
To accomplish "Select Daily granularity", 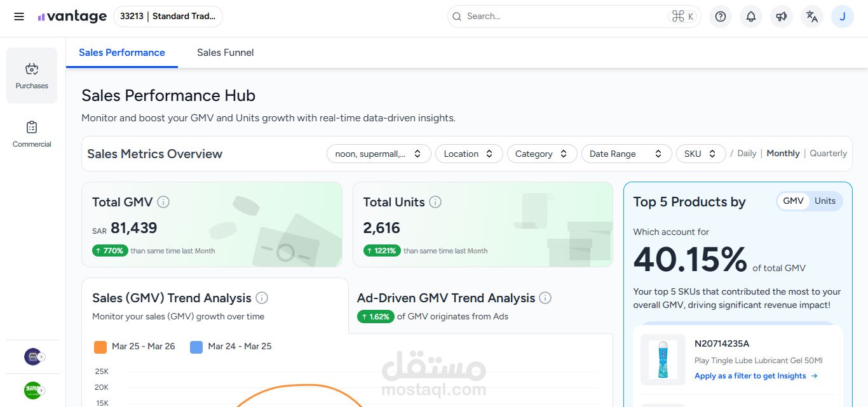I will (747, 154).
